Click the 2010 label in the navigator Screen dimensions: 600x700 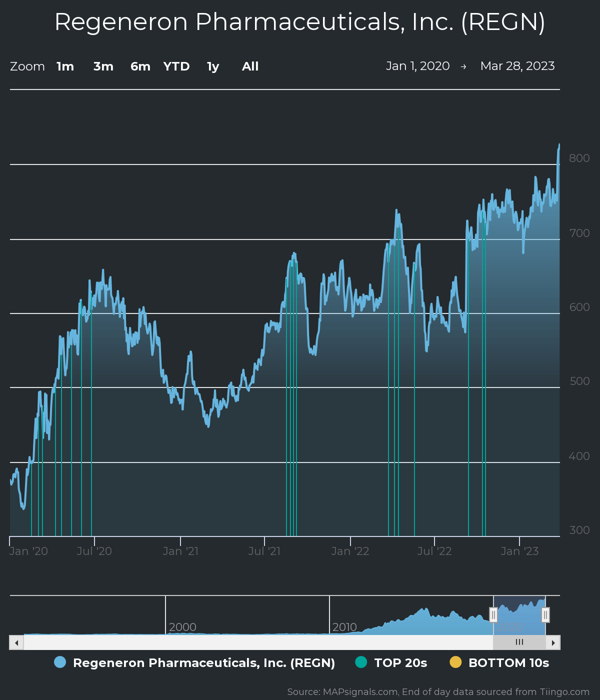(344, 627)
